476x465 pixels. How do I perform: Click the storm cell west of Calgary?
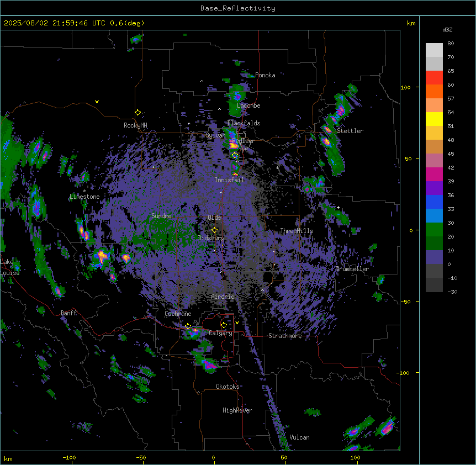click(193, 332)
